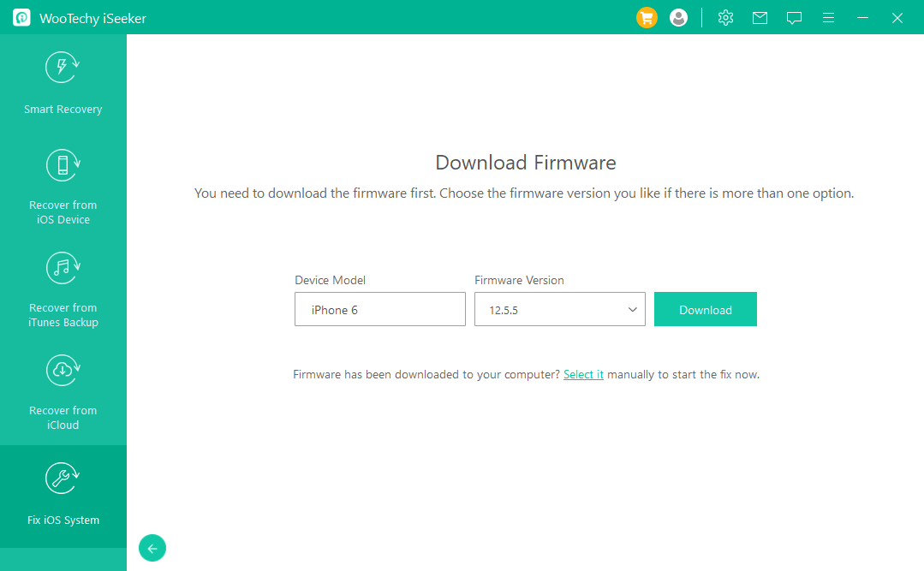Choose Recover from iTunes Backup mode
This screenshot has height=571, width=924.
click(x=63, y=267)
